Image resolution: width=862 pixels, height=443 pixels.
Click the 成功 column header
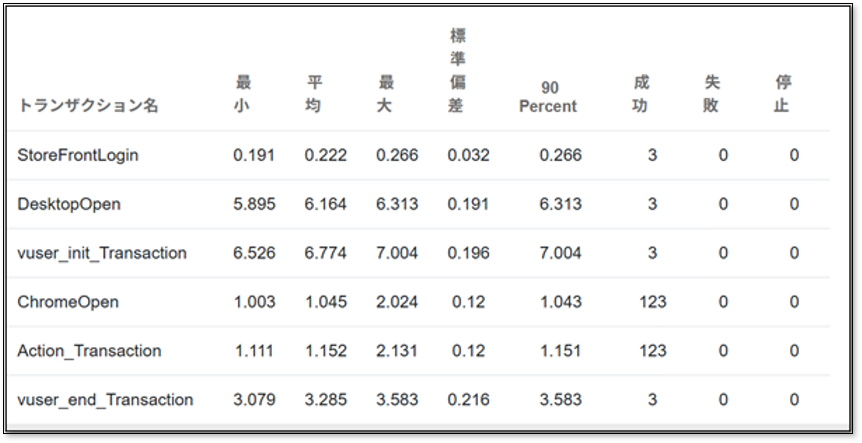click(x=641, y=94)
